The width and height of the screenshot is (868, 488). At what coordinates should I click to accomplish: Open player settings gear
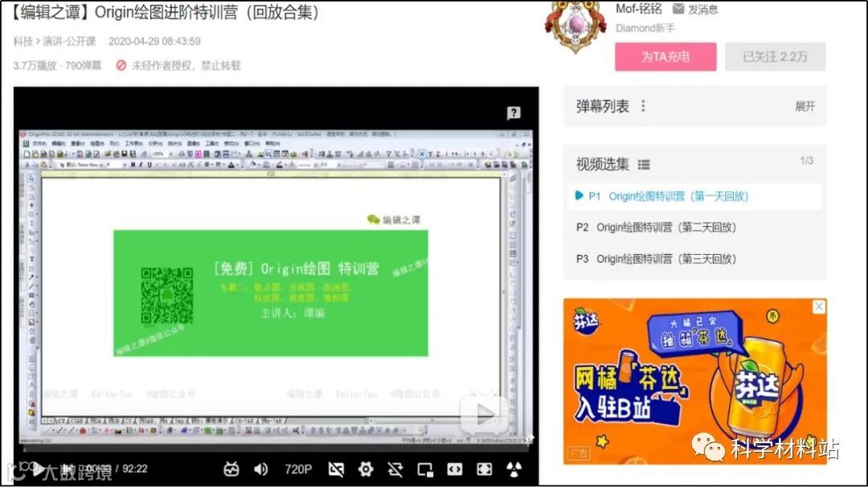click(366, 470)
